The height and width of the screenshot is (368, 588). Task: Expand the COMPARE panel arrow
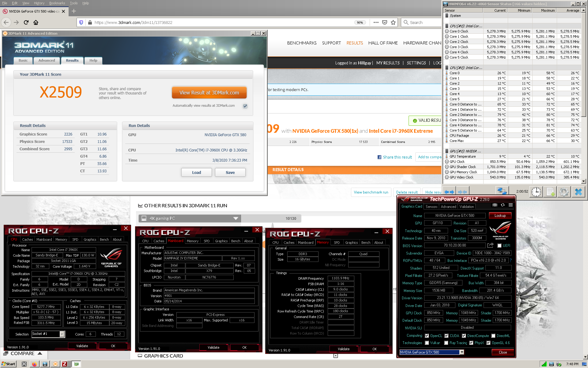pyautogui.click(x=40, y=354)
